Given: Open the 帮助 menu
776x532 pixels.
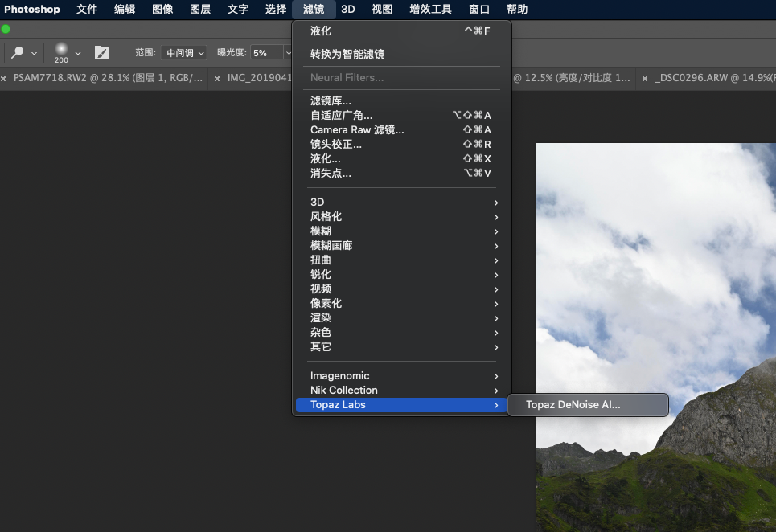Looking at the screenshot, I should tap(517, 9).
